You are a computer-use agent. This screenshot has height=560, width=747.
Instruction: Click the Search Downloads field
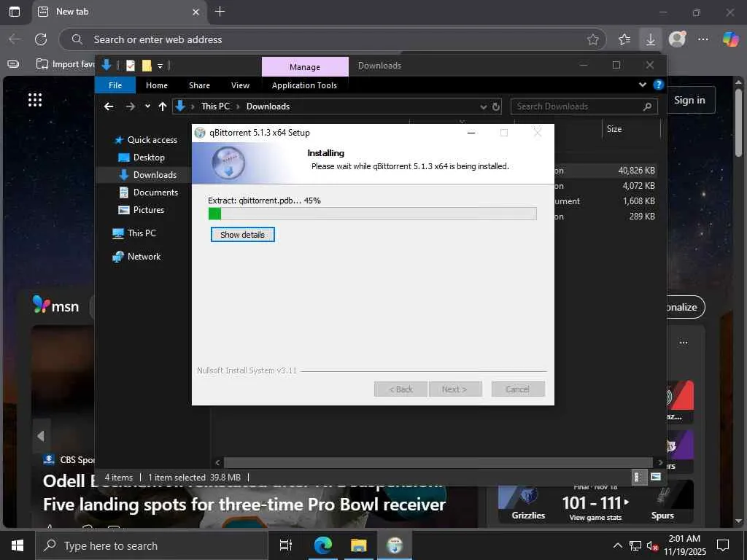[x=584, y=106]
